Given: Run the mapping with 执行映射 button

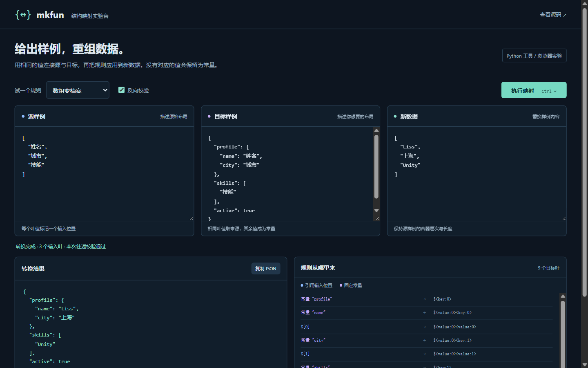Looking at the screenshot, I should [x=534, y=90].
